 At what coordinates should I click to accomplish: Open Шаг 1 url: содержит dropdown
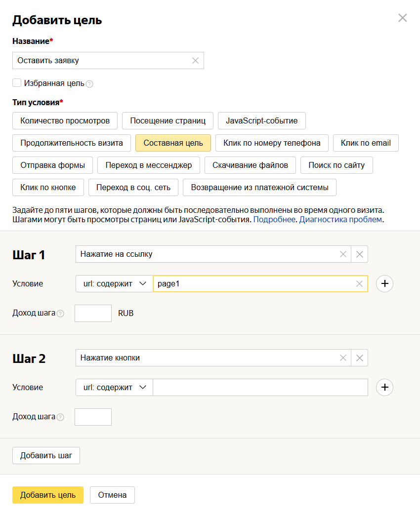(114, 284)
